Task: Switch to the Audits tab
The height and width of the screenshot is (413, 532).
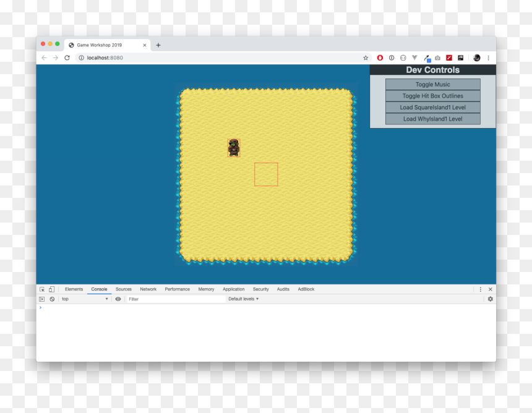Action: [x=283, y=289]
